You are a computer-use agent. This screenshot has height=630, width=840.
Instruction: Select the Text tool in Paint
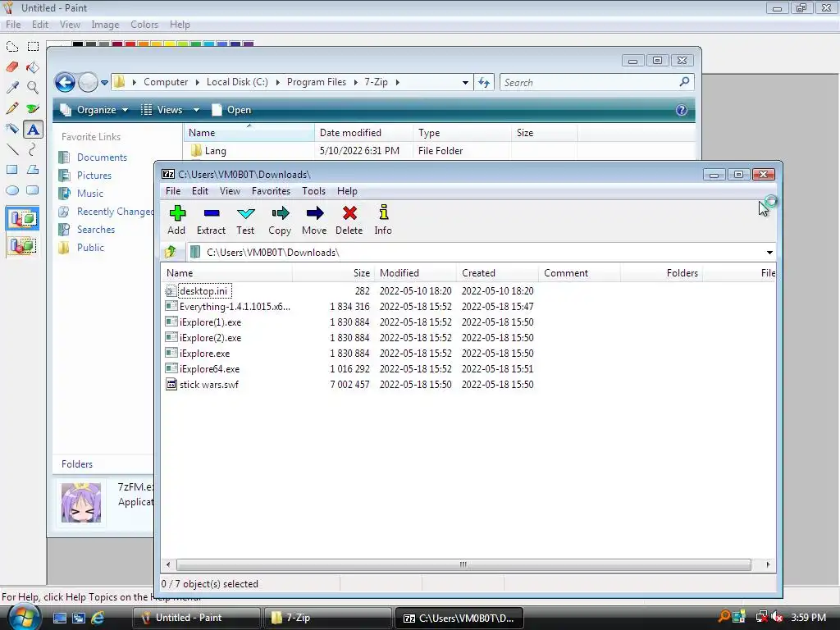pos(33,129)
